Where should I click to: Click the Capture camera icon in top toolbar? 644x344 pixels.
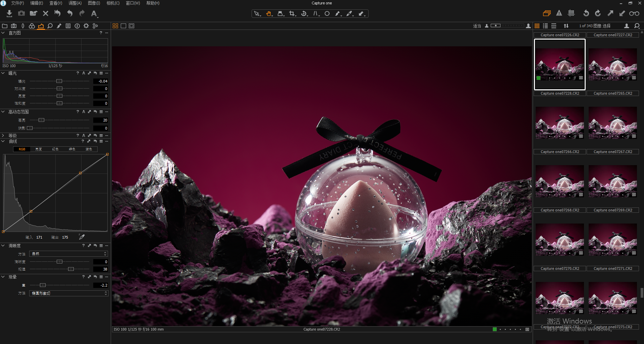(21, 13)
